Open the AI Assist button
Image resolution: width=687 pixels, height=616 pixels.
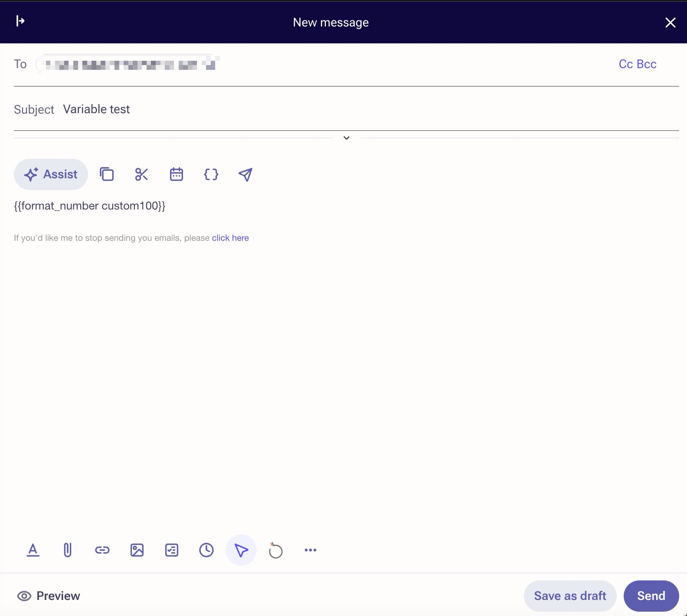click(51, 174)
